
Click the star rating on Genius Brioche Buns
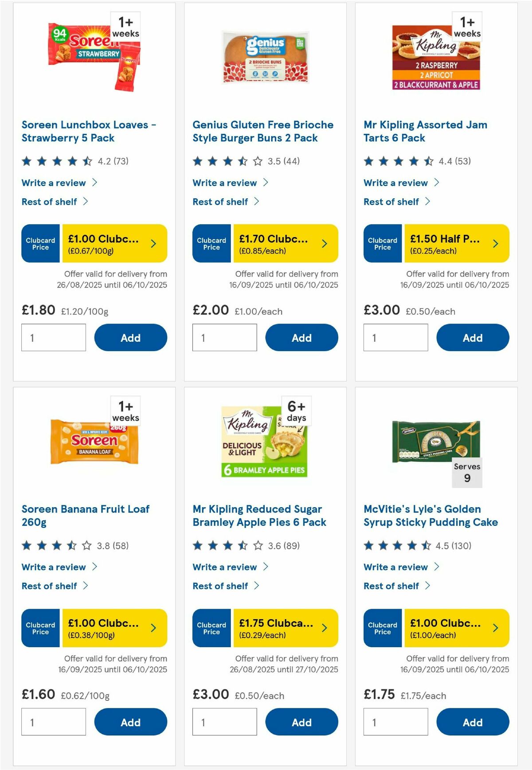click(226, 162)
